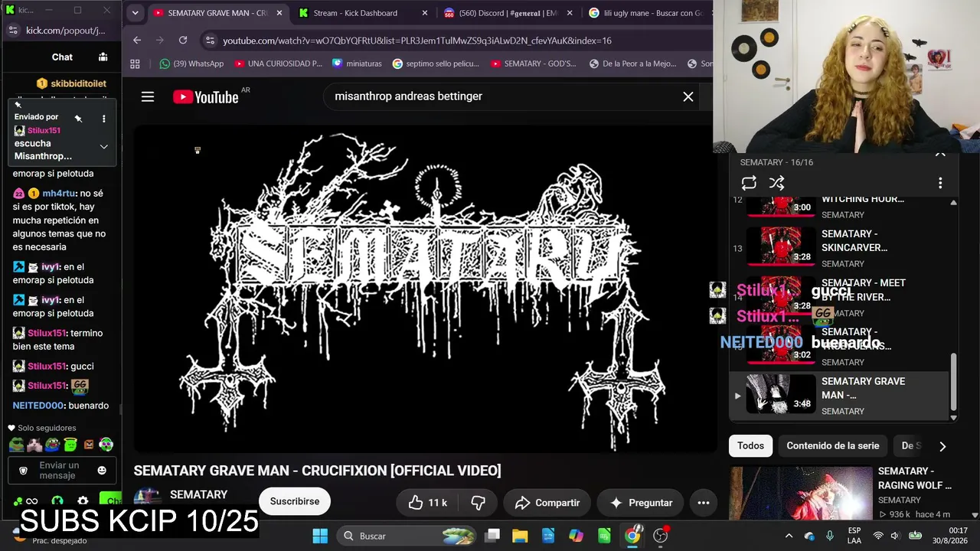Click the playlist scrollbar down arrow

953,418
